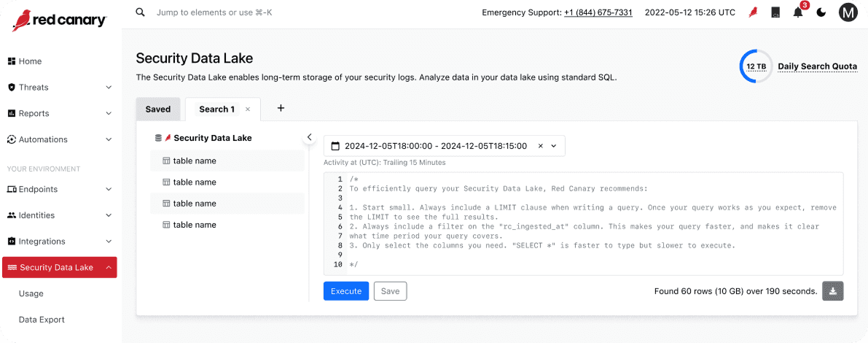Clear the selected date range
The width and height of the screenshot is (868, 343).
541,146
